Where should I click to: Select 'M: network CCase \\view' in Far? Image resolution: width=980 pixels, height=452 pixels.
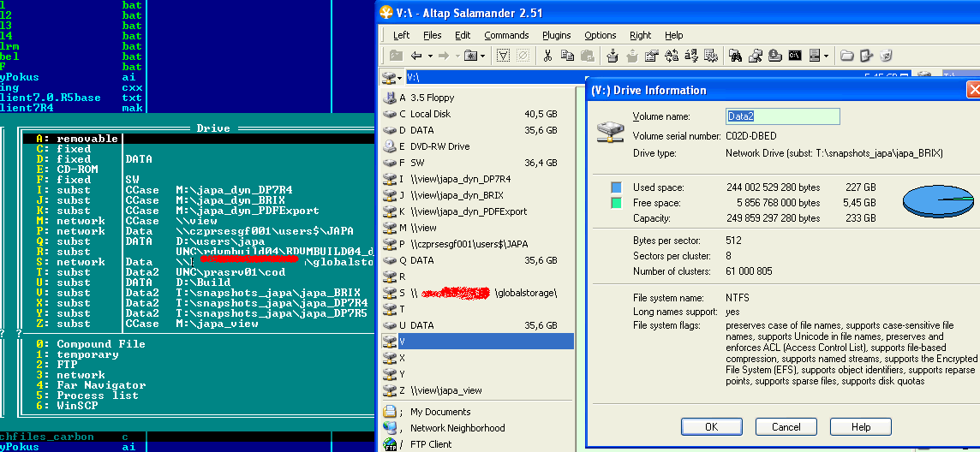[199, 221]
